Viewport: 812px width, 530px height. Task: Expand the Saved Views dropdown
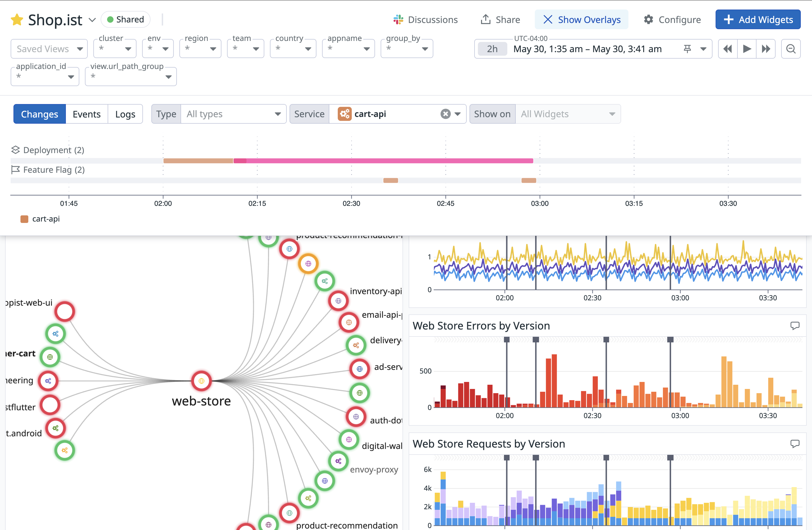(49, 49)
